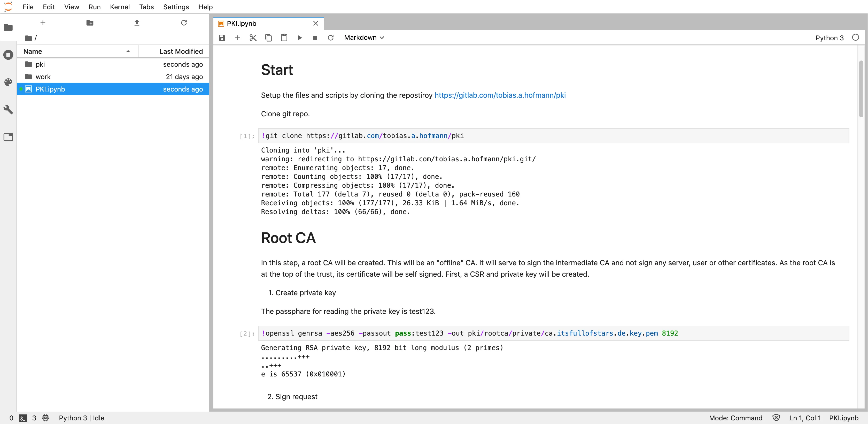Save the notebook with the disk icon
868x424 pixels.
point(222,38)
